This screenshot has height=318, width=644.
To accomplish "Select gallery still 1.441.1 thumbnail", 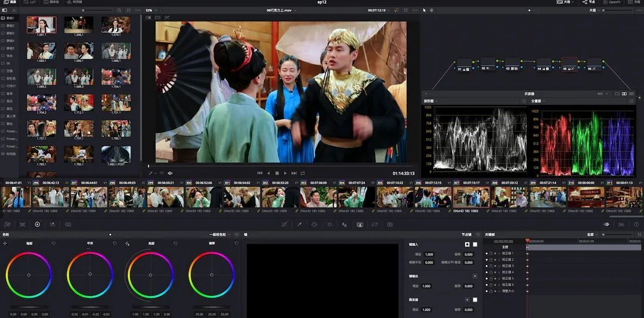I will 42,24.
